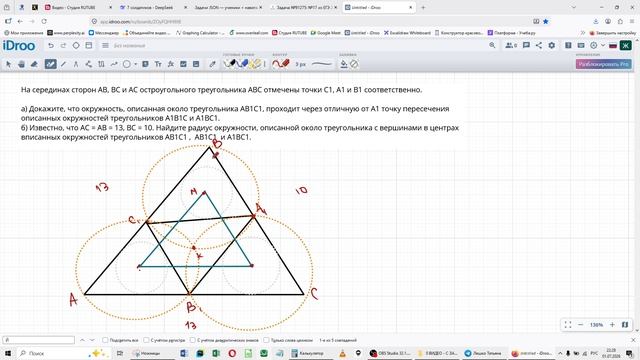The height and width of the screenshot is (360, 640).
Task: Open Google Meet bookmark
Action: click(326, 33)
